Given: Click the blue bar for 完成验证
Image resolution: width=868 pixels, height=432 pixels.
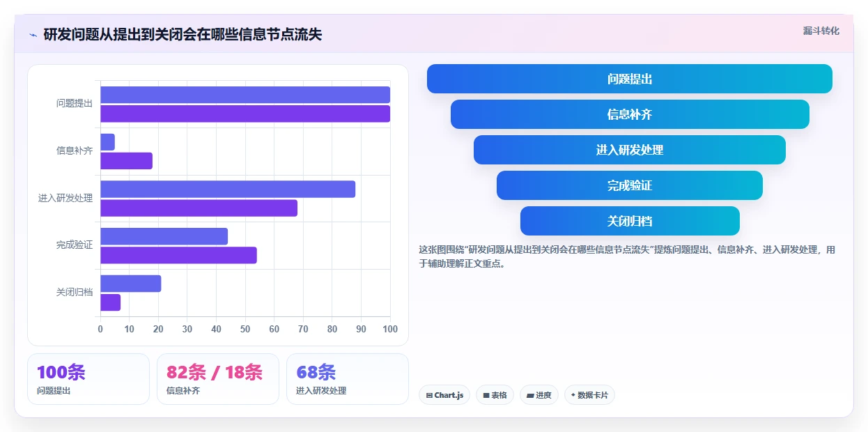Looking at the screenshot, I should pyautogui.click(x=164, y=236).
